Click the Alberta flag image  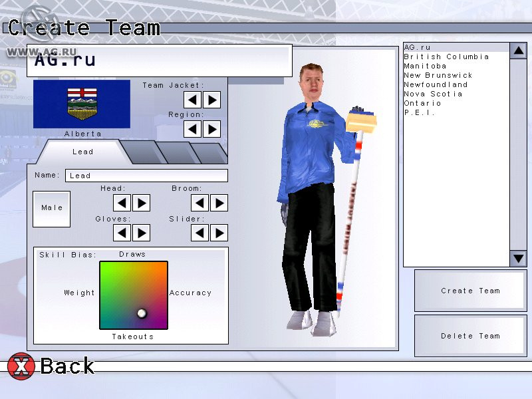tap(82, 104)
